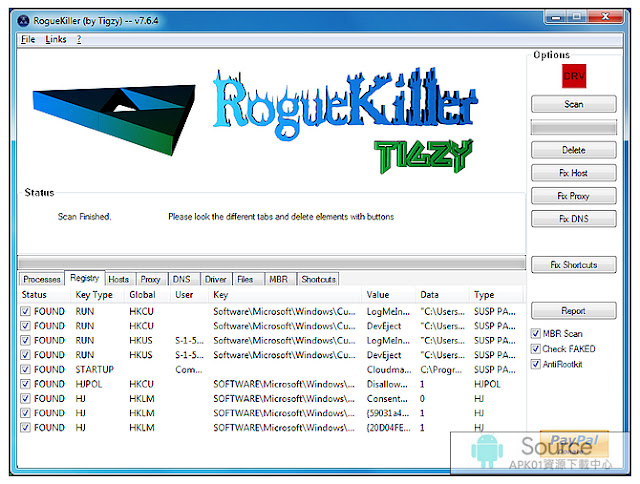The height and width of the screenshot is (484, 640).
Task: Uncheck the first HKCU LogMeIn row checkbox
Action: point(25,311)
